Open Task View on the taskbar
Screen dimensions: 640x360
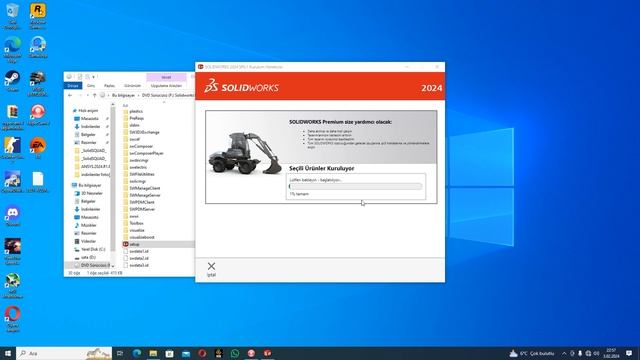pos(120,353)
